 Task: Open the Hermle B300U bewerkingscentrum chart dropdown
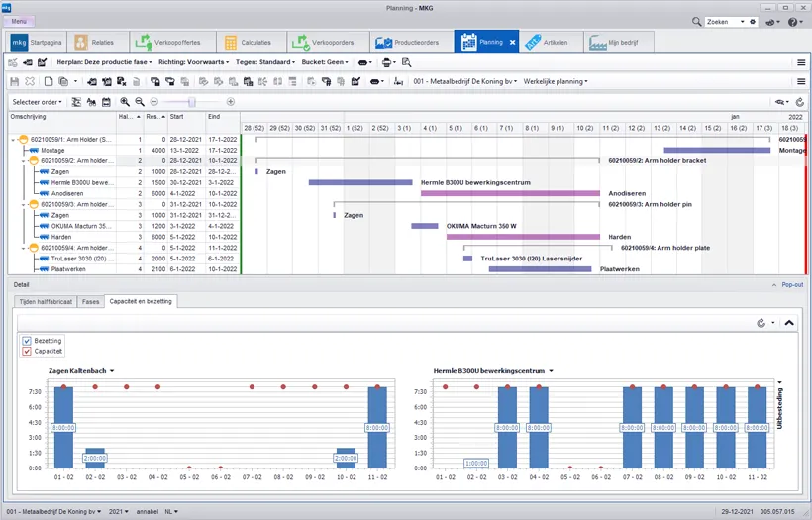(551, 371)
